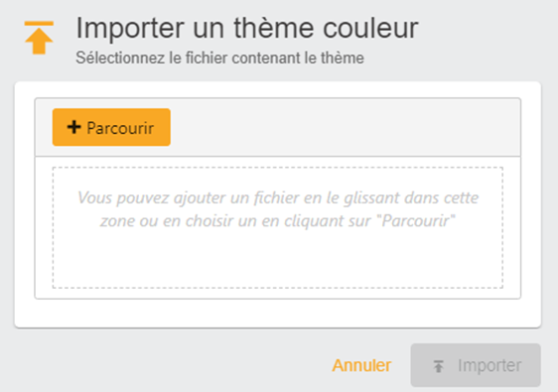Click the second line starting "zone ou en choisir"

click(278, 221)
